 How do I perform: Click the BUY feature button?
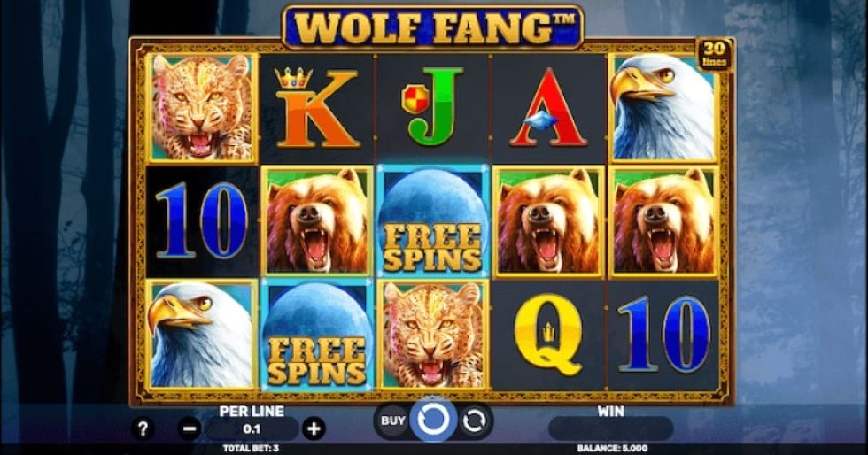[x=392, y=420]
